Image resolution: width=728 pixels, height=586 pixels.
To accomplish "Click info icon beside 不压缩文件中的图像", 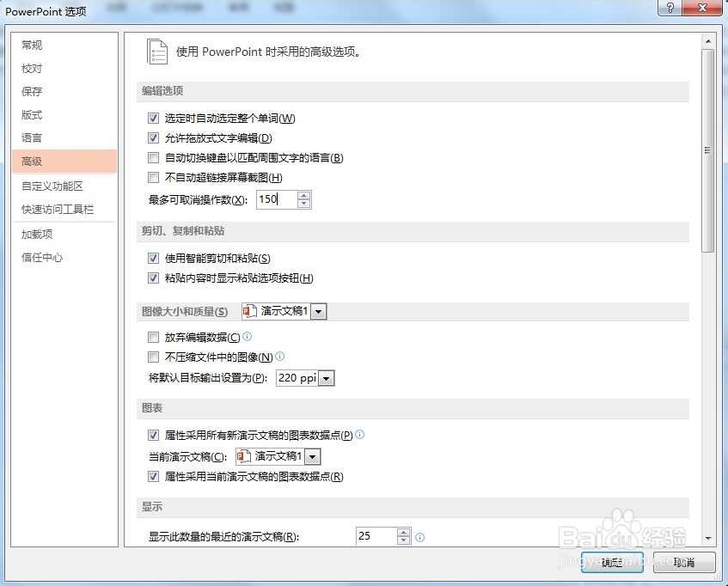I will [278, 356].
